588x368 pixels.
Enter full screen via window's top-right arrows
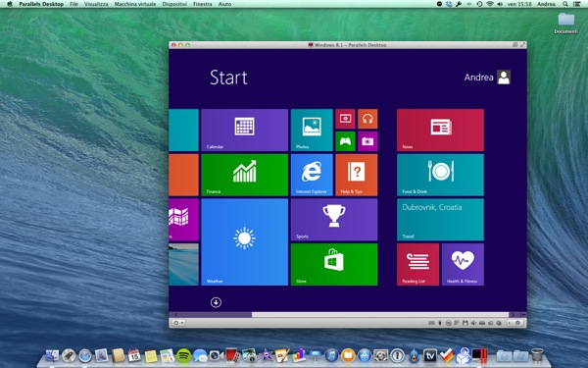tap(522, 45)
